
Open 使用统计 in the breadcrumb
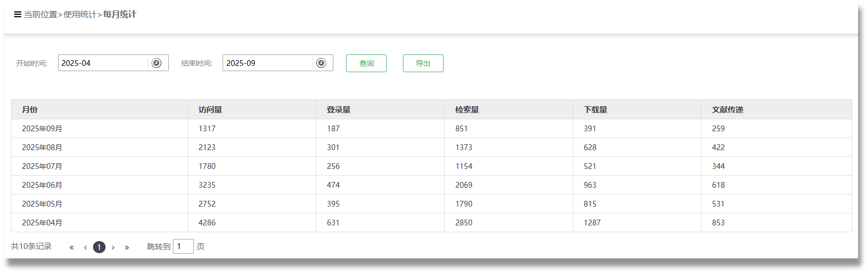(80, 15)
